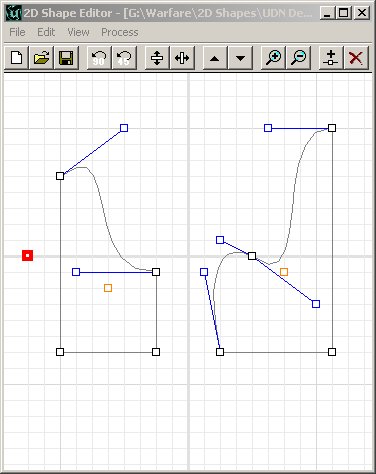
Task: Select blue handle up-left of middle vertex
Action: 220,240
